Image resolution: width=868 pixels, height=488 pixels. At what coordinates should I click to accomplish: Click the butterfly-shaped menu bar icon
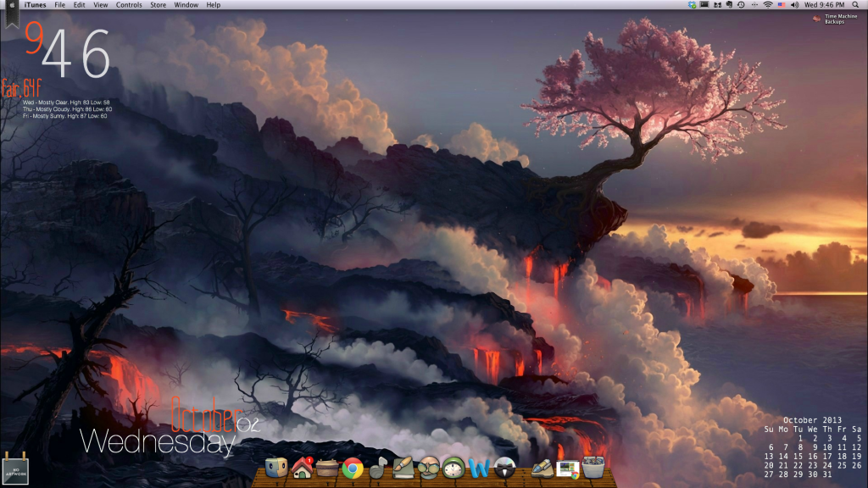(x=717, y=5)
